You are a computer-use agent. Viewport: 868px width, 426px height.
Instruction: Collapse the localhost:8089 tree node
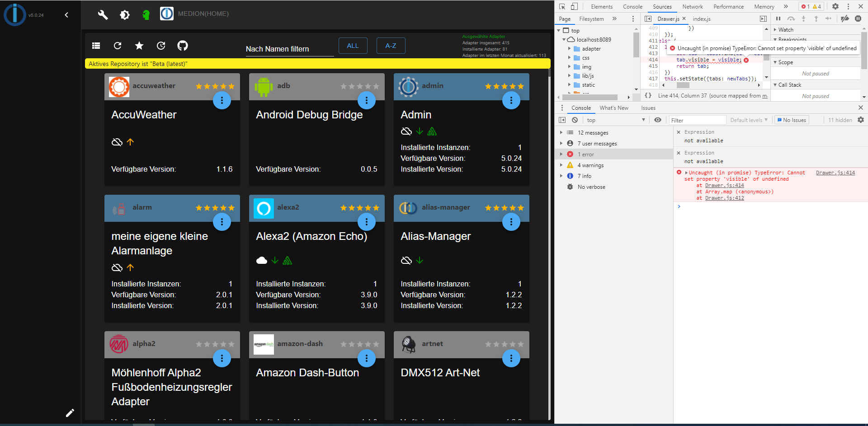[x=564, y=40]
